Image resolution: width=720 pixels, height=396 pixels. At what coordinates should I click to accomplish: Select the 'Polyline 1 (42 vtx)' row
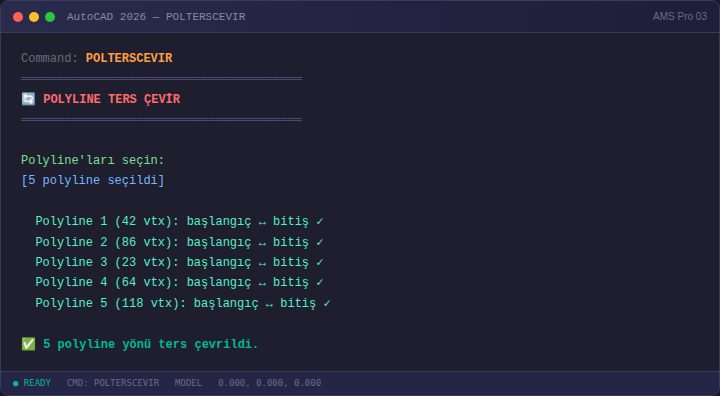pos(180,221)
